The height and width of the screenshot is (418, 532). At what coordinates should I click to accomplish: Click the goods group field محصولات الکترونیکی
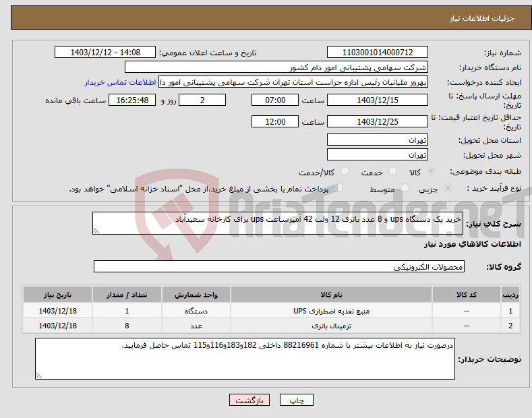click(279, 267)
